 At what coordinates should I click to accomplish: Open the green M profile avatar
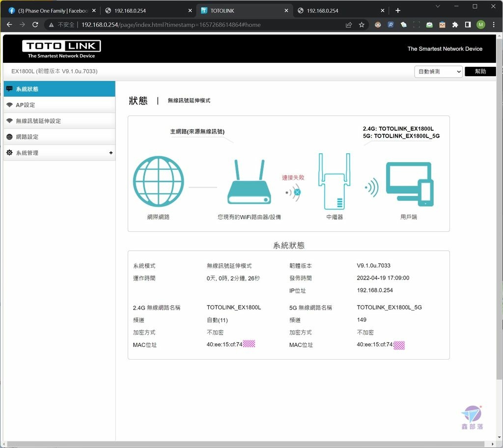(x=480, y=25)
